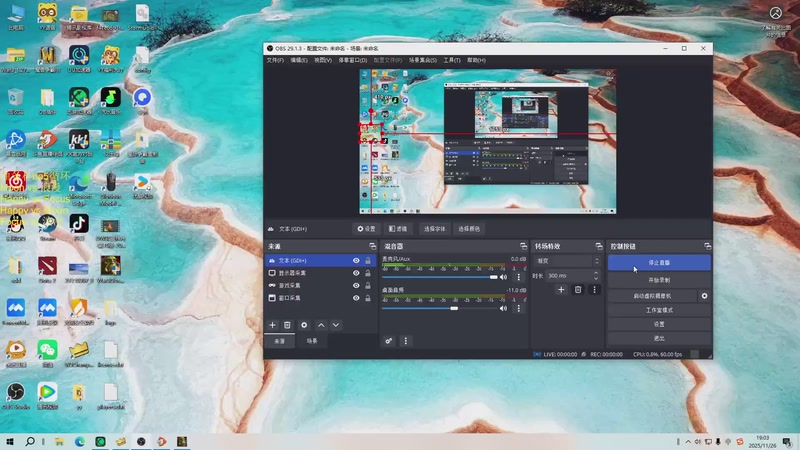Open the 帮助(H) menu
The image size is (800, 450).
477,60
